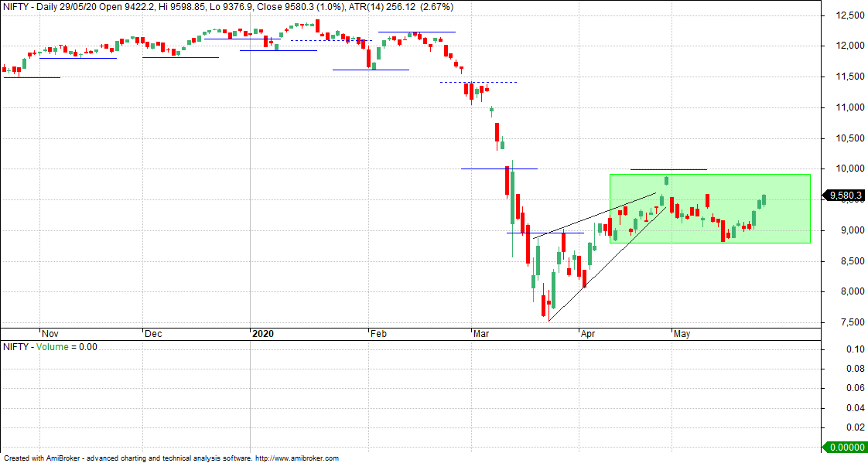Image resolution: width=868 pixels, height=463 pixels.
Task: Click the Nov date axis label
Action: (50, 334)
